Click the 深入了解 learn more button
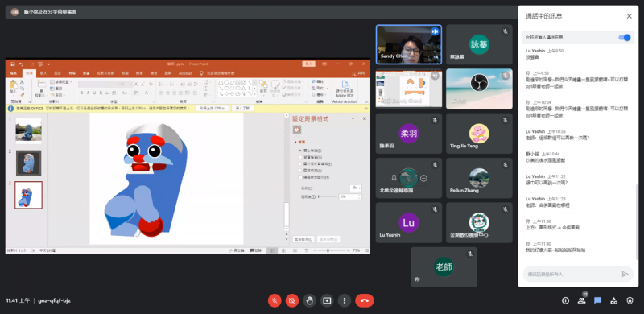Viewport: 644px width, 314px height. 242,108
